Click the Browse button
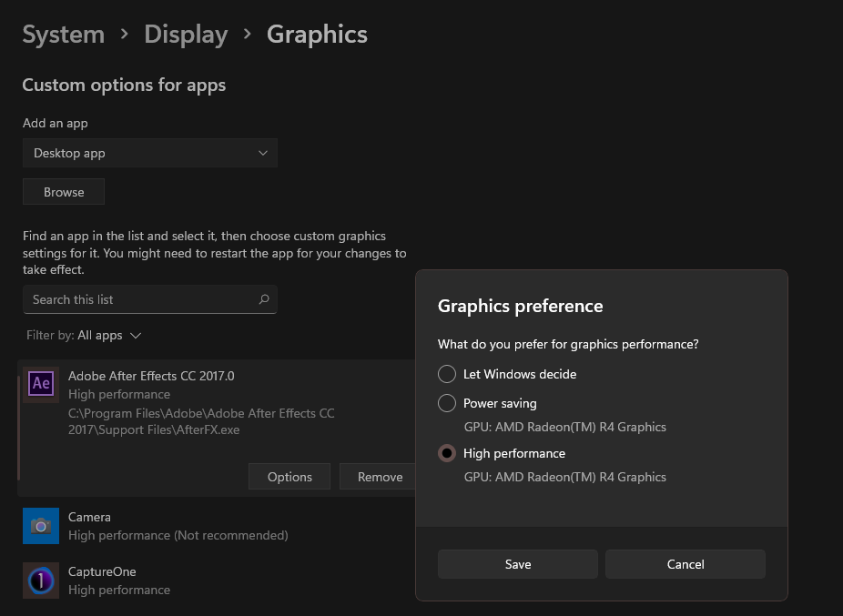The width and height of the screenshot is (843, 616). coord(64,192)
